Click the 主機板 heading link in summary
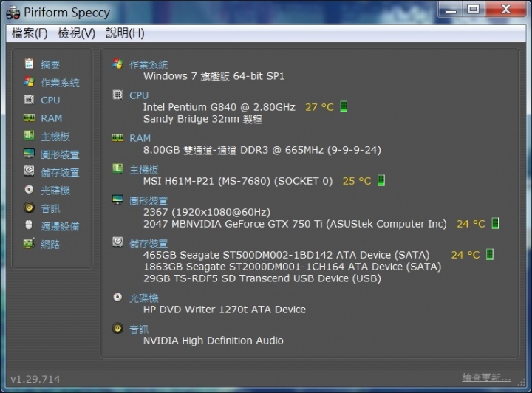The width and height of the screenshot is (532, 393). (x=144, y=170)
